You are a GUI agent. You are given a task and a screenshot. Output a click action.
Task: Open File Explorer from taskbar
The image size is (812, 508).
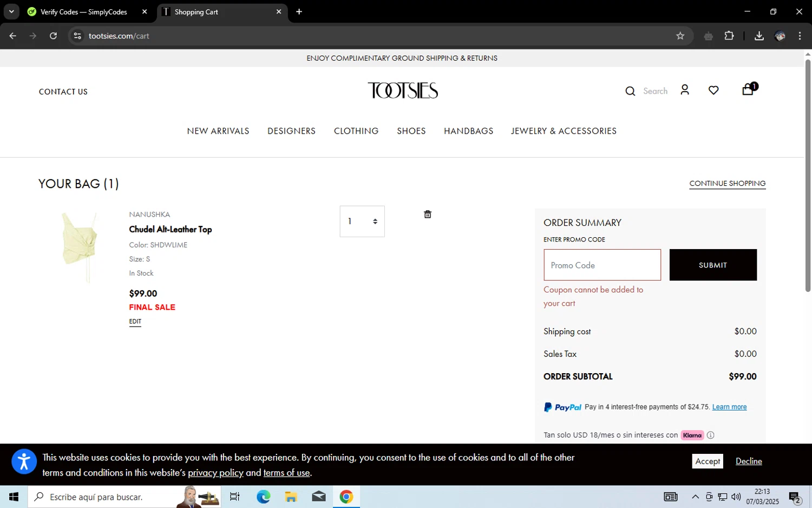(x=291, y=497)
